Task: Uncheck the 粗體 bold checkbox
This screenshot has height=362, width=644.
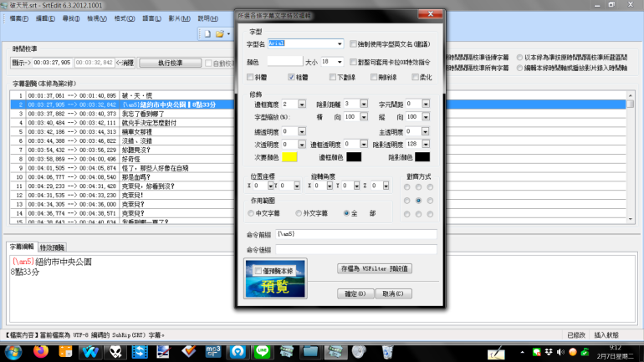Action: coord(291,77)
